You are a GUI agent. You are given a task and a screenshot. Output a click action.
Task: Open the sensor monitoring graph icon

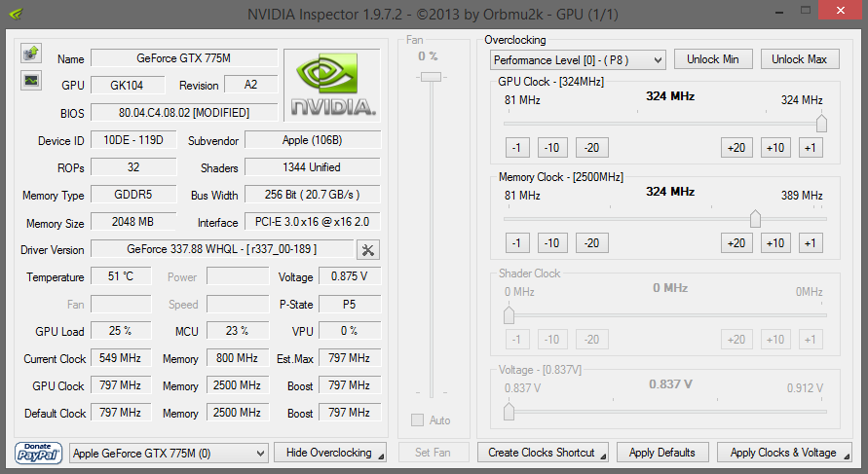click(x=31, y=80)
